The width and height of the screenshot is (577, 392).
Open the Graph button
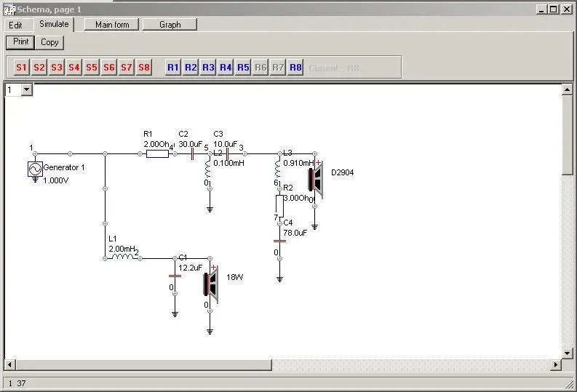pos(170,25)
